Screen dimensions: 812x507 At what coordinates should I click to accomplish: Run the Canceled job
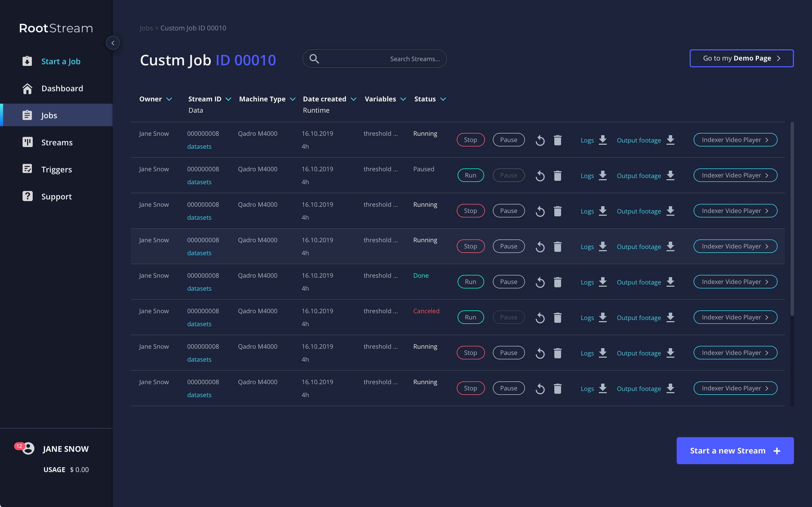tap(470, 317)
